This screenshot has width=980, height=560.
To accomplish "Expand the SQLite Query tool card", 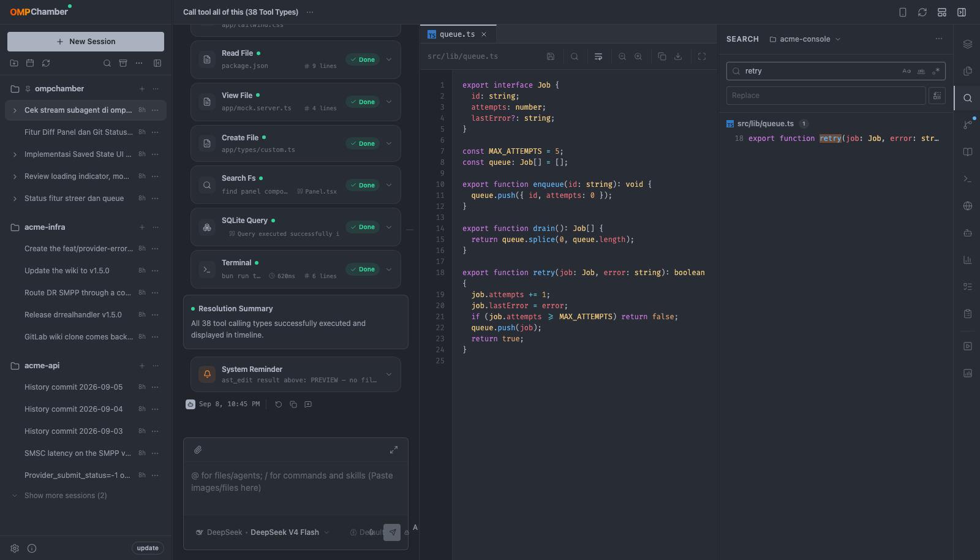I will pyautogui.click(x=389, y=227).
